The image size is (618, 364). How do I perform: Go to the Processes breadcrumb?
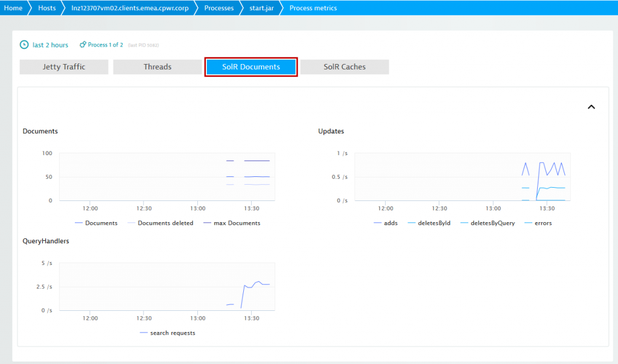click(x=218, y=8)
